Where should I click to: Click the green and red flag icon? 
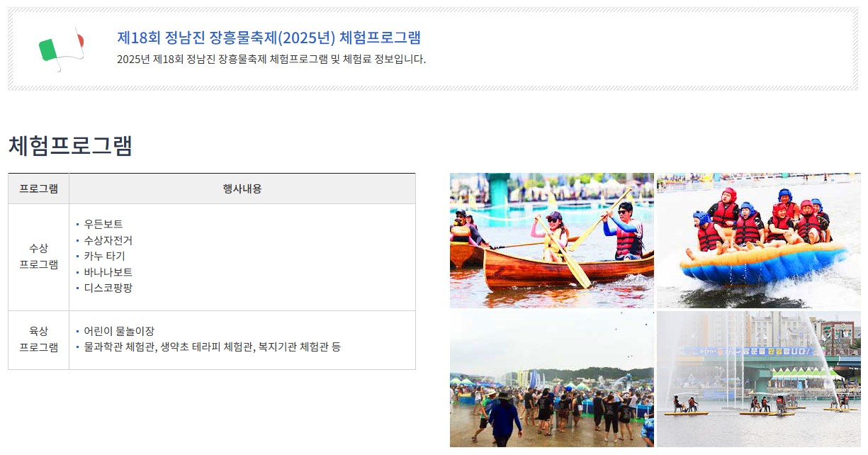coord(61,49)
